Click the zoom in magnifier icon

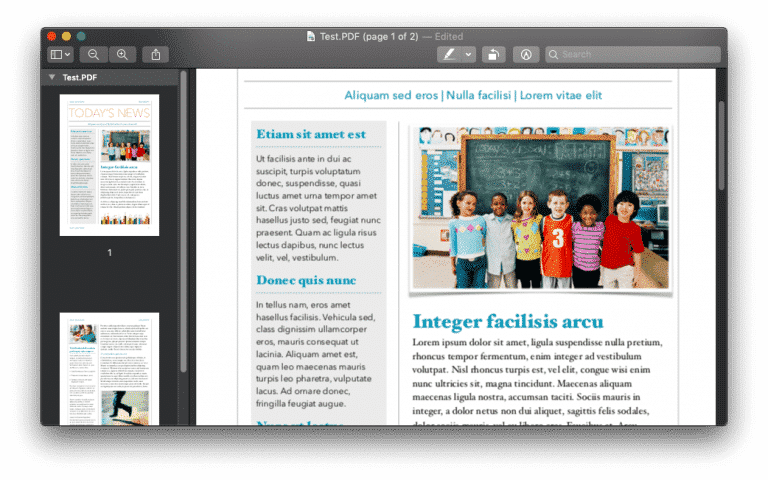pyautogui.click(x=122, y=54)
